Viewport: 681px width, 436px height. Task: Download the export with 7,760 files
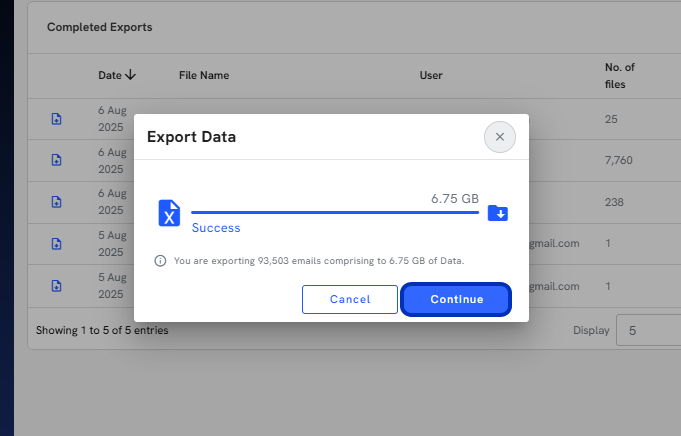click(x=56, y=160)
